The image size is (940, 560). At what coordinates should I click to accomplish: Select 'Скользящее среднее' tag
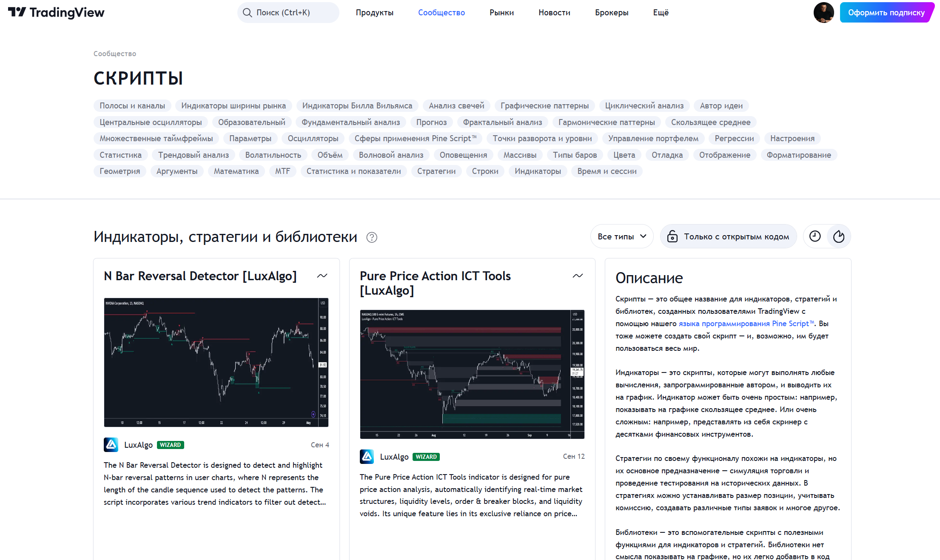(711, 122)
